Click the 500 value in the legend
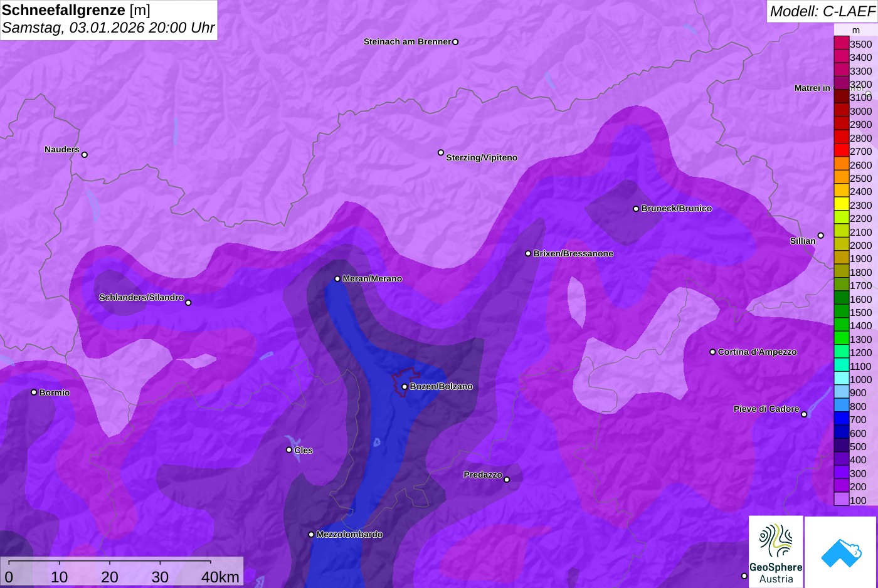Image resolution: width=878 pixels, height=588 pixels. 858,447
